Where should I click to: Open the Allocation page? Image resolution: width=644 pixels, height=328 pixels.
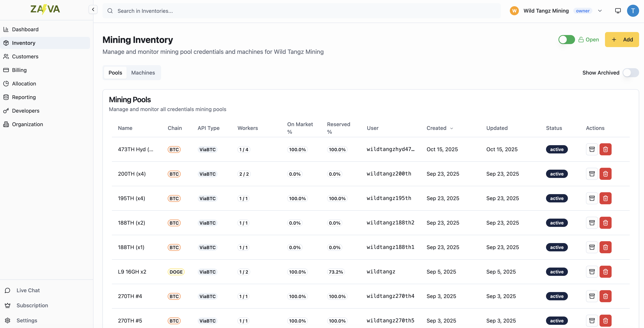tap(24, 84)
